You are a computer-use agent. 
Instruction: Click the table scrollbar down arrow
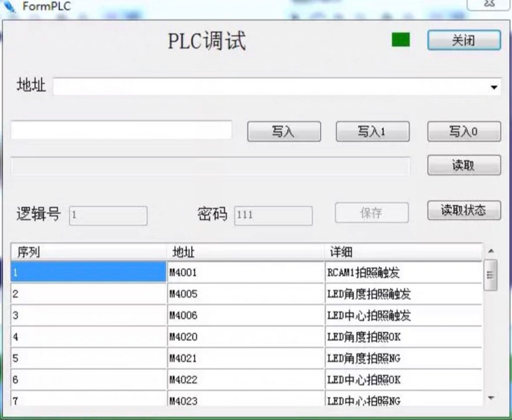(491, 397)
